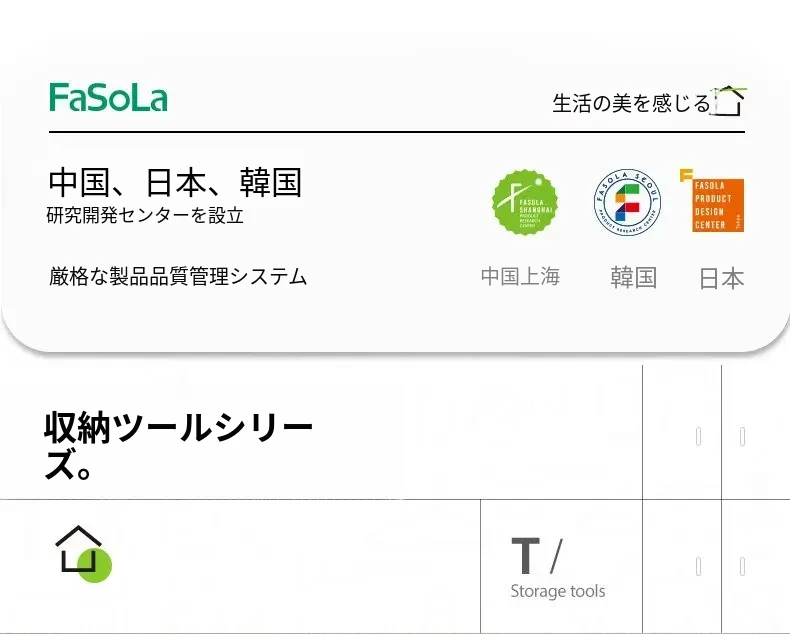Click the 中国上海 label
790x634 pixels.
click(520, 277)
